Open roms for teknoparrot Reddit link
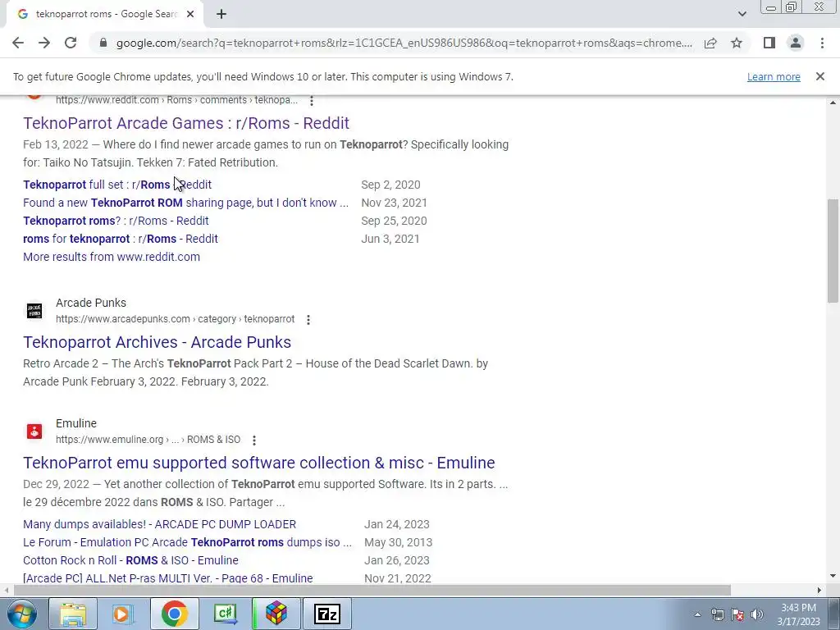This screenshot has height=630, width=840. (120, 239)
